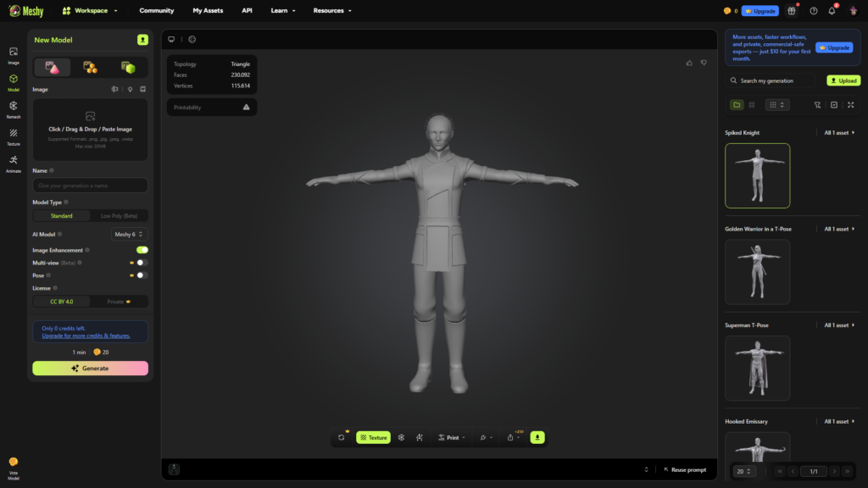Open the notifications bell icon
Screen dimensions: 868x488
click(x=832, y=11)
